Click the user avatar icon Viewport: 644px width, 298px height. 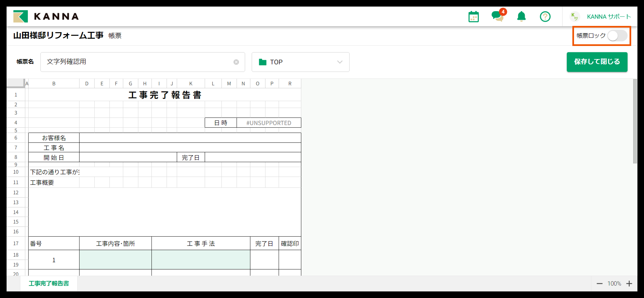[x=575, y=17]
